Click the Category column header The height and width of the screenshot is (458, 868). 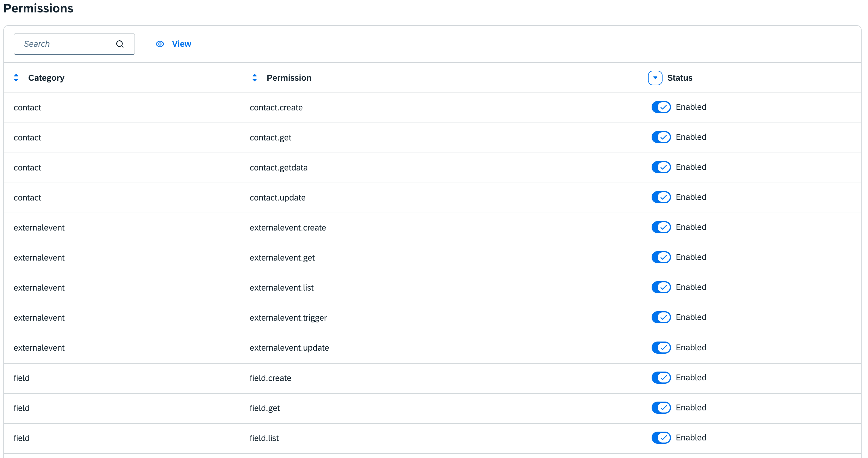[x=46, y=78]
